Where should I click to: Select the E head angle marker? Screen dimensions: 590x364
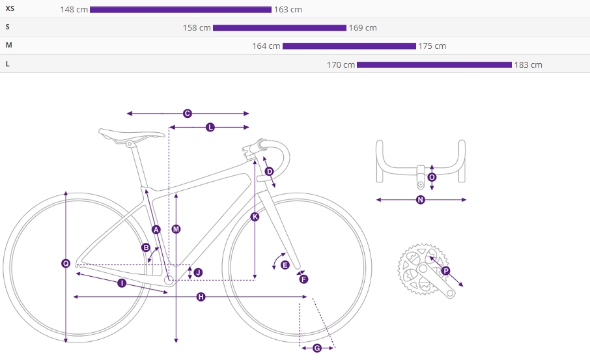[285, 265]
